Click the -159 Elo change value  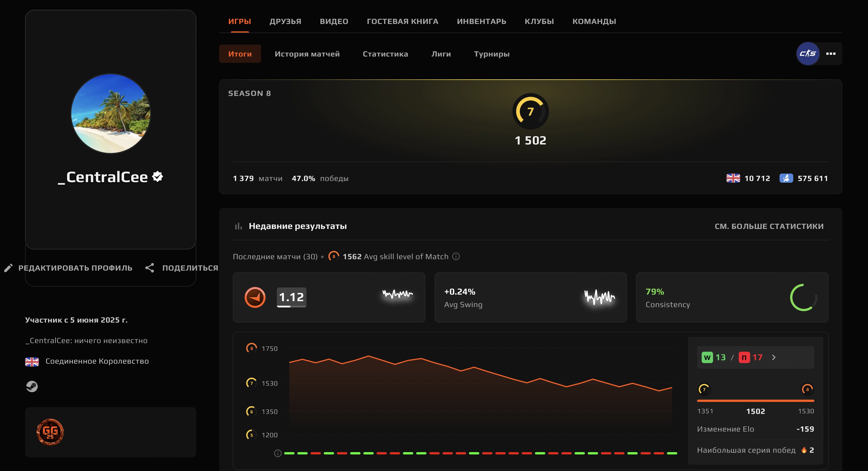click(x=805, y=429)
